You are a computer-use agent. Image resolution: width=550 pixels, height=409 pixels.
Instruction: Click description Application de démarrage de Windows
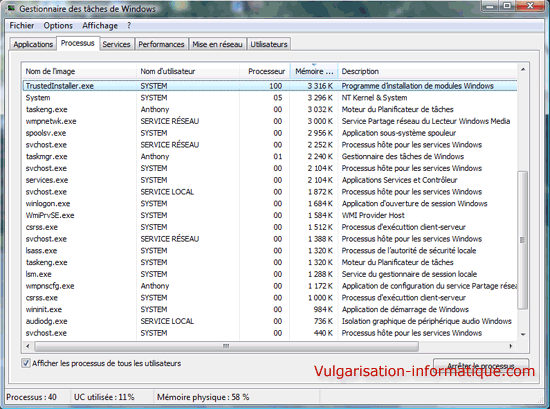coord(405,310)
